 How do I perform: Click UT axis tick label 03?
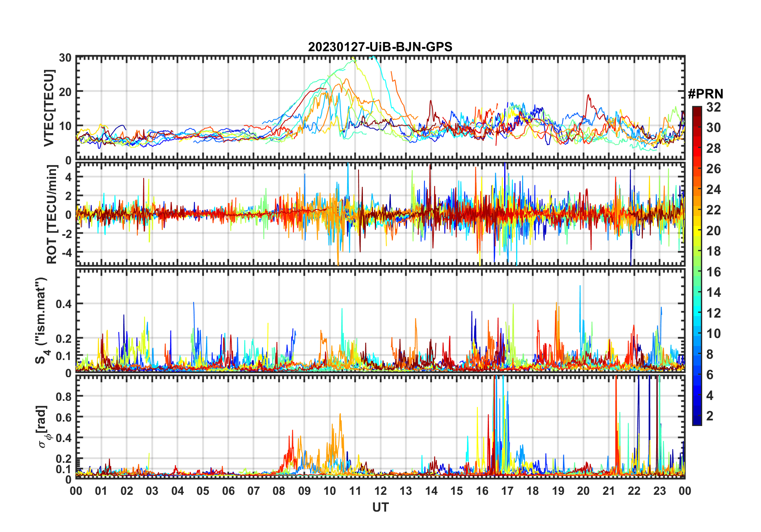click(152, 491)
